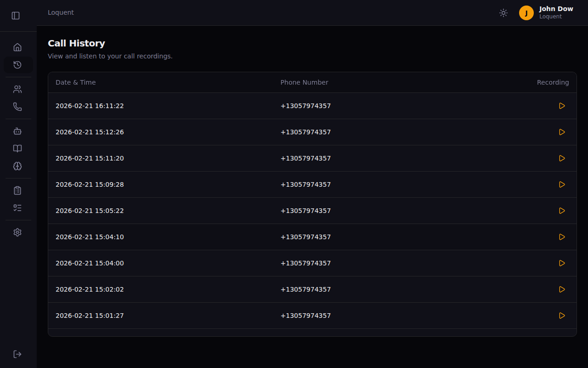The width and height of the screenshot is (588, 368).
Task: Open the calls section via phone icon
Action: coord(17,106)
